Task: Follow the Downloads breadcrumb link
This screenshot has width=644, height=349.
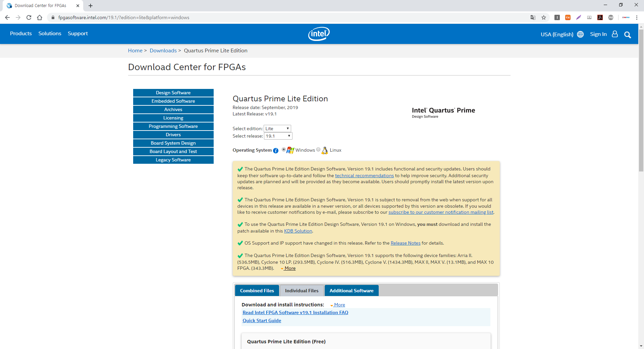Action: (163, 51)
